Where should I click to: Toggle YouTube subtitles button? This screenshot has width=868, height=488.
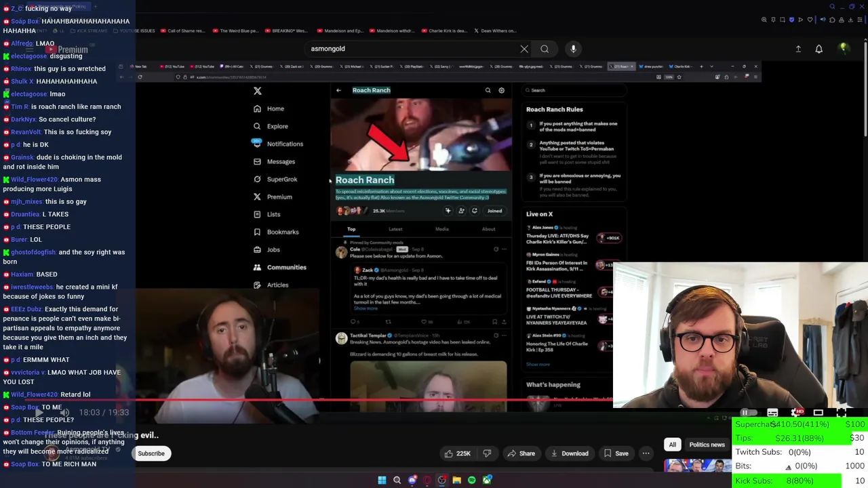772,412
